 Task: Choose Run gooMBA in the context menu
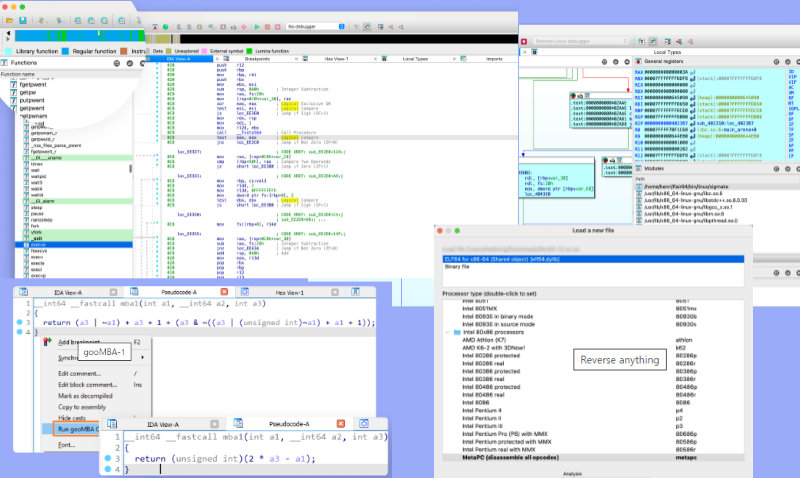(x=77, y=429)
